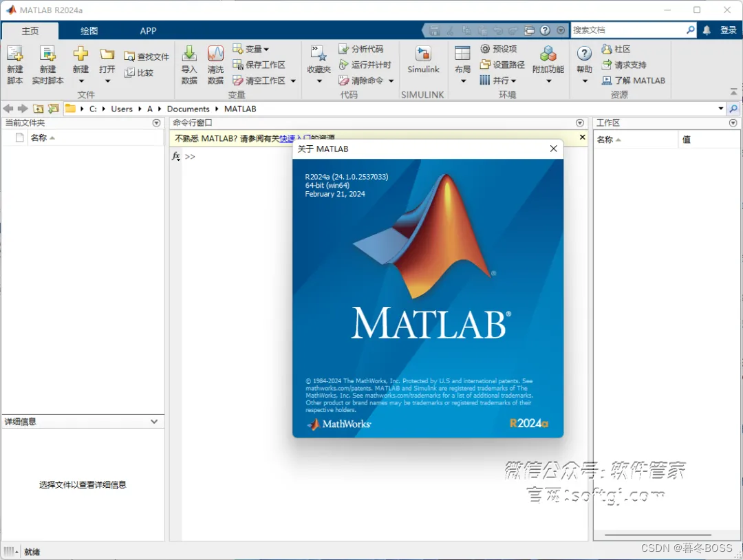743x560 pixels.
Task: Expand the 打开 dropdown arrow
Action: (x=107, y=81)
